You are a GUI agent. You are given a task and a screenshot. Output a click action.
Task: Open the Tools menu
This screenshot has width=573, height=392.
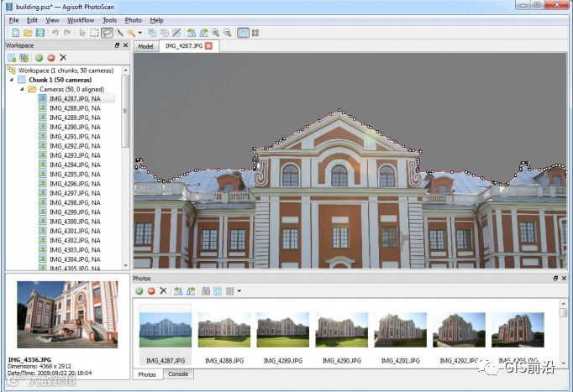pos(109,20)
